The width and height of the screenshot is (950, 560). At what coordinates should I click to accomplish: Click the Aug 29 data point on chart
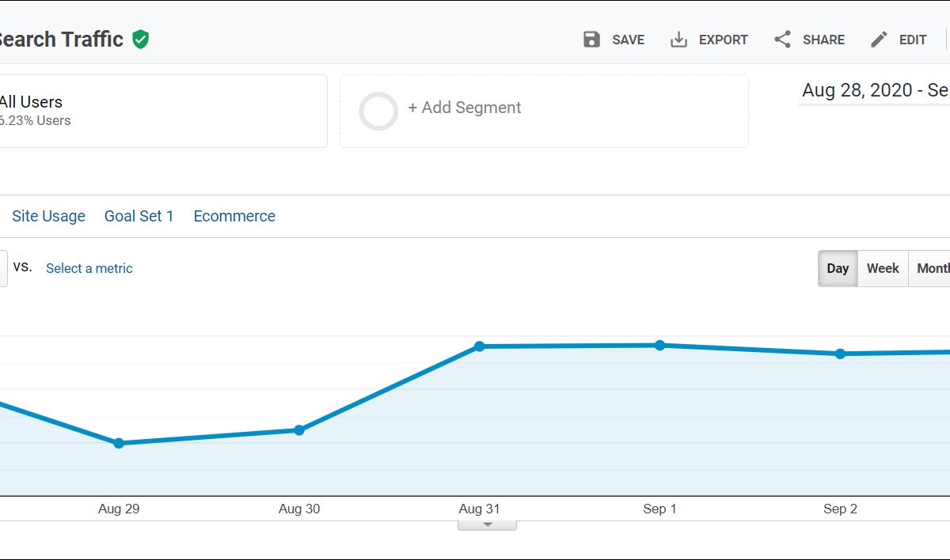tap(119, 443)
